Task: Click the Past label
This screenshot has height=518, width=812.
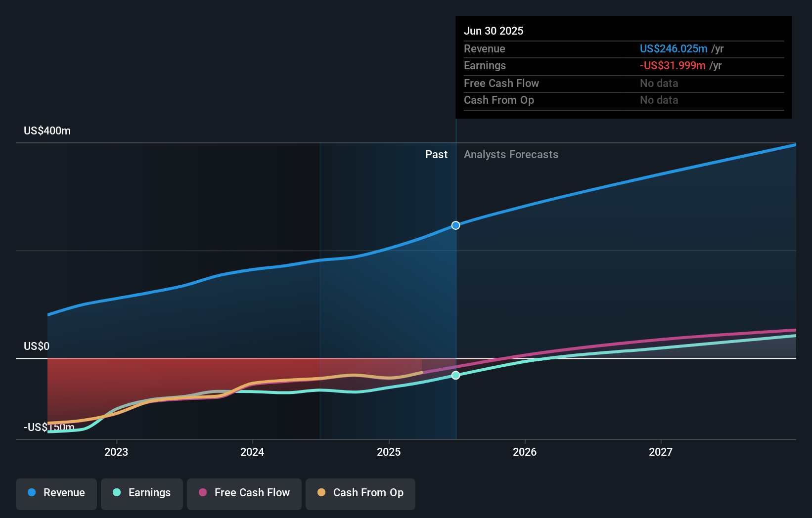Action: coord(436,154)
